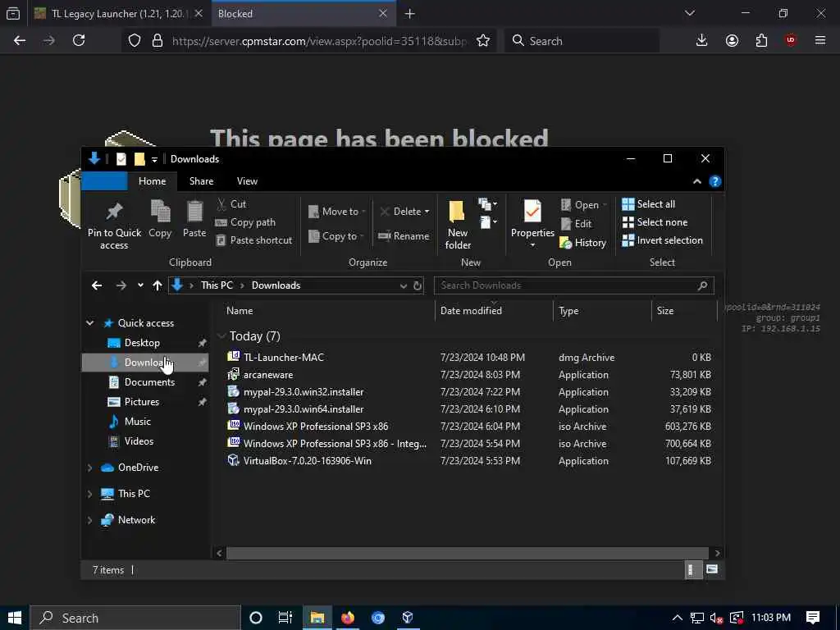840x630 pixels.
Task: Select Documents in Quick access
Action: tap(149, 382)
